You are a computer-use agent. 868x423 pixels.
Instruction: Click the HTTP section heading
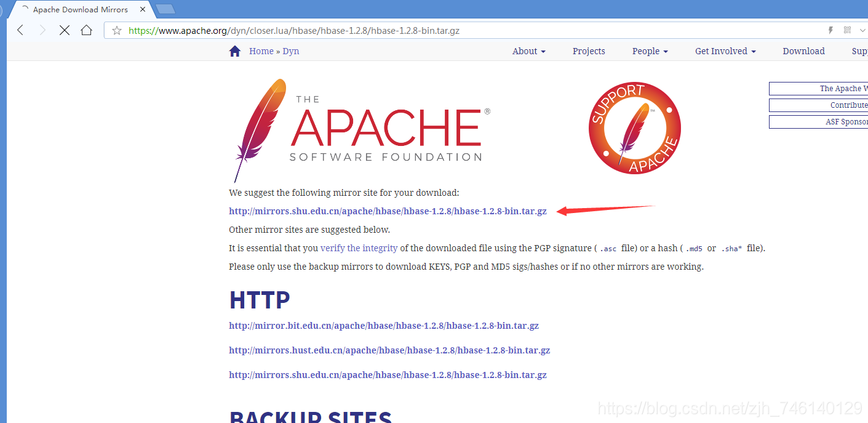(x=260, y=300)
